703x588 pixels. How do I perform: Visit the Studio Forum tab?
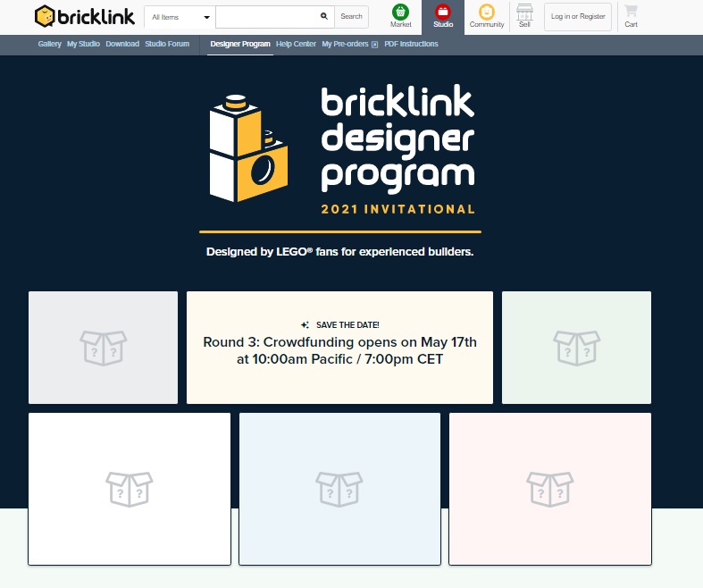point(167,44)
